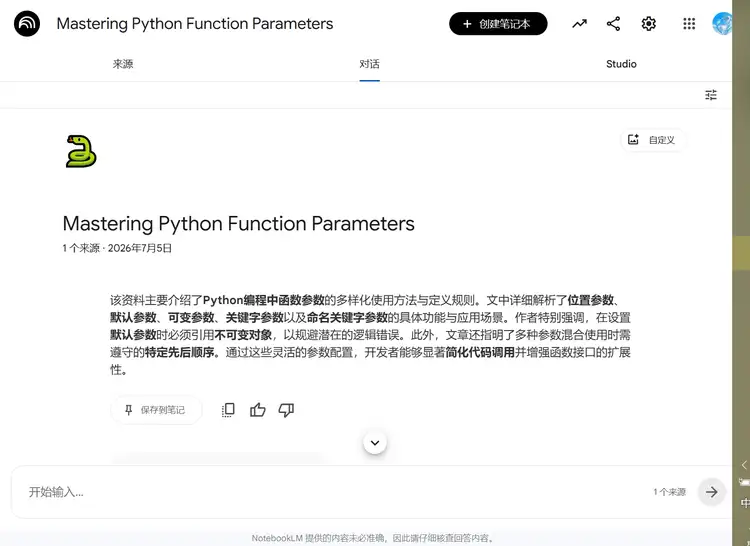This screenshot has width=750, height=546.
Task: Open the chat configuration sliders icon
Action: point(711,95)
